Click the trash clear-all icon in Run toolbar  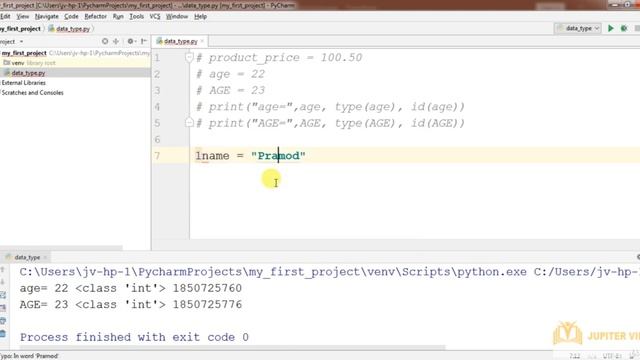click(x=2, y=334)
